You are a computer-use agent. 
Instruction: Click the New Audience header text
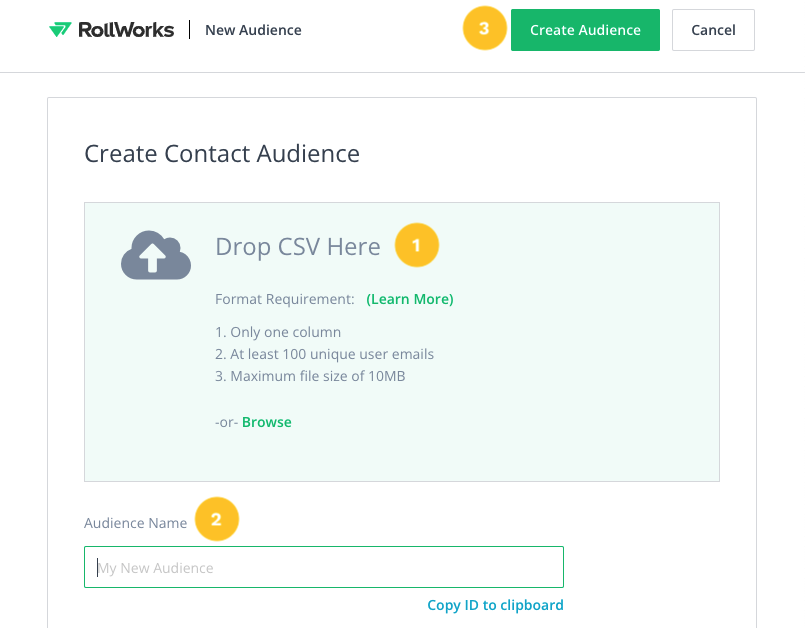(253, 30)
